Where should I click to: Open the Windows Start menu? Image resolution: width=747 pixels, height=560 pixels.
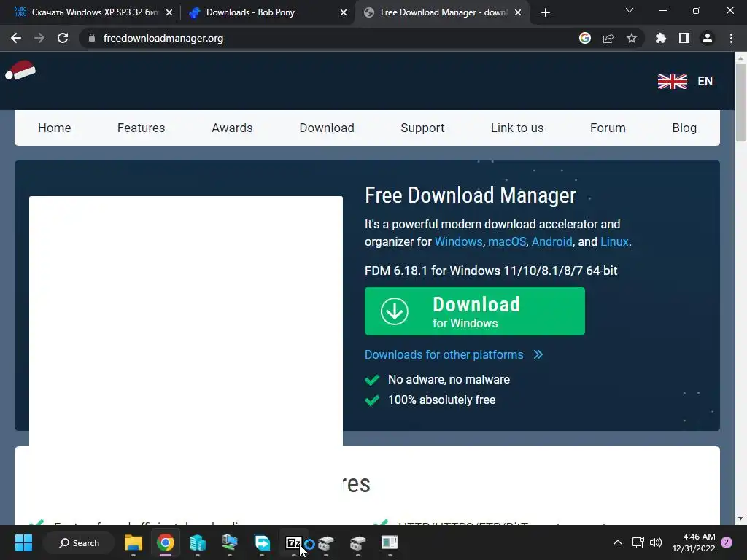23,542
